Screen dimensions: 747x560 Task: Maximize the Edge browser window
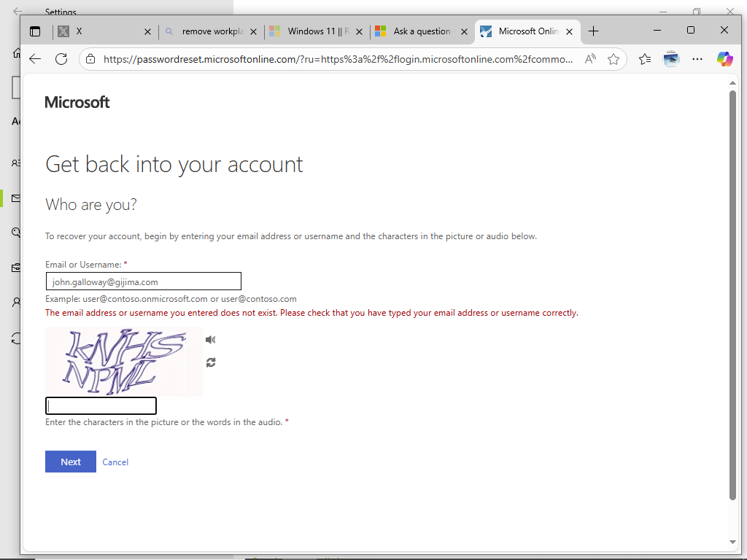(691, 30)
